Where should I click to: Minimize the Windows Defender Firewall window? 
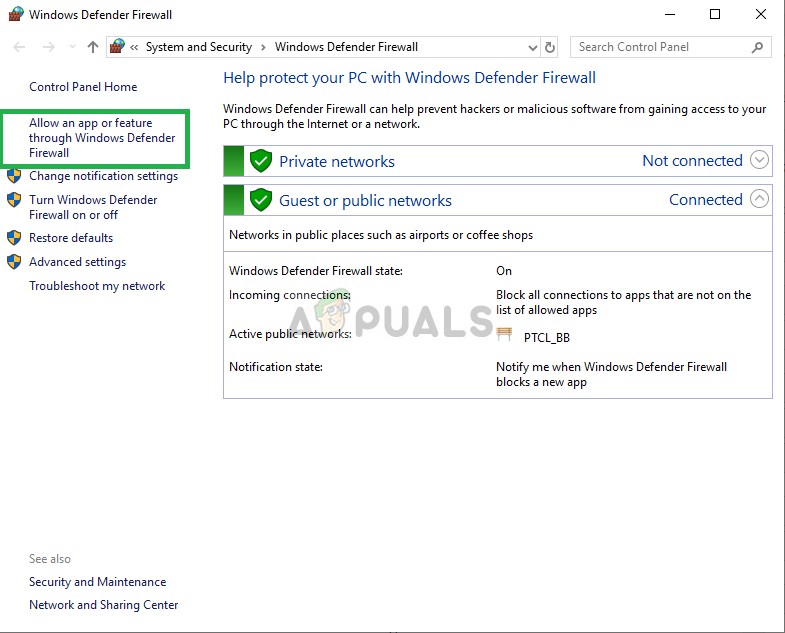670,15
